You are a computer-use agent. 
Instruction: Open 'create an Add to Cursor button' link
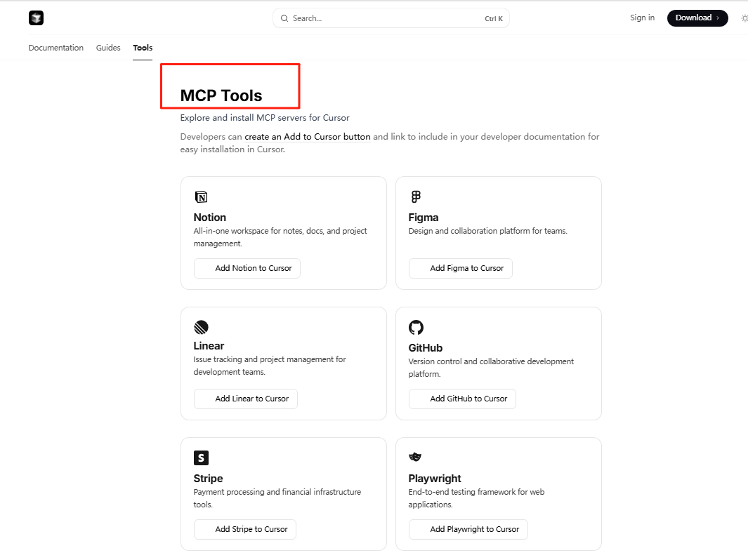pos(308,137)
